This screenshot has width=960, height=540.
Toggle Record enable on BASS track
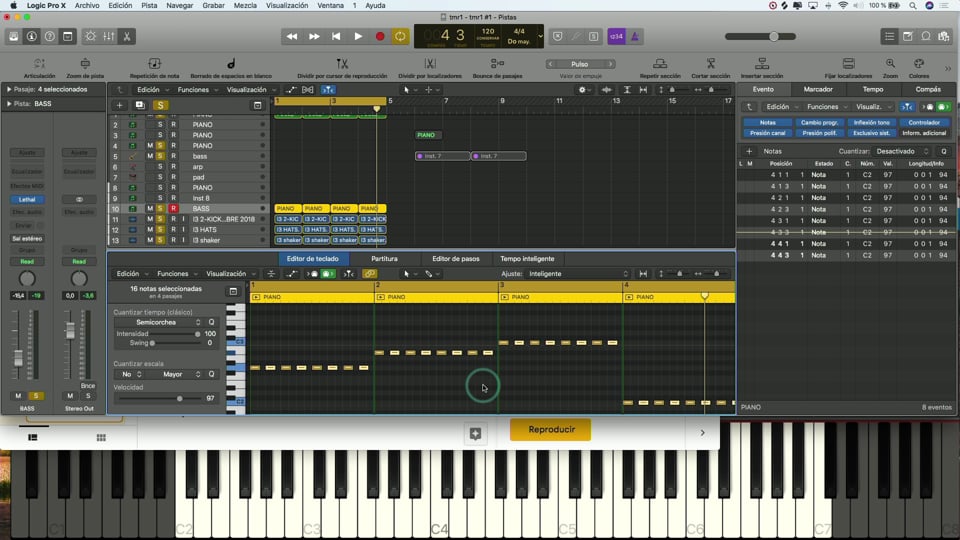pos(173,209)
